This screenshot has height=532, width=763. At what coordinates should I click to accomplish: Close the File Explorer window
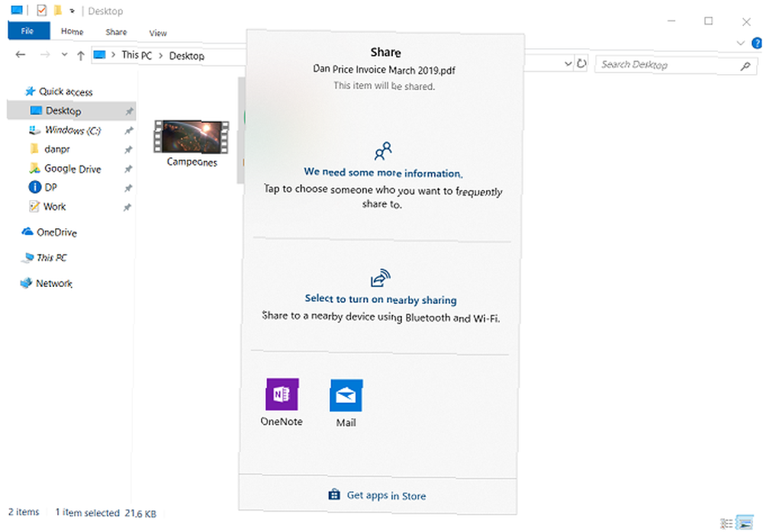pos(746,21)
